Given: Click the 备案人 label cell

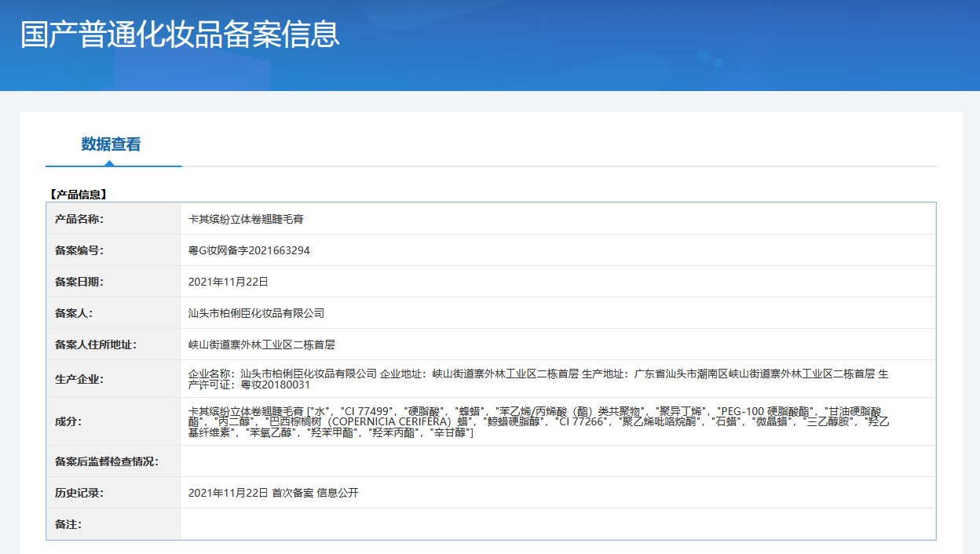Looking at the screenshot, I should pos(113,313).
